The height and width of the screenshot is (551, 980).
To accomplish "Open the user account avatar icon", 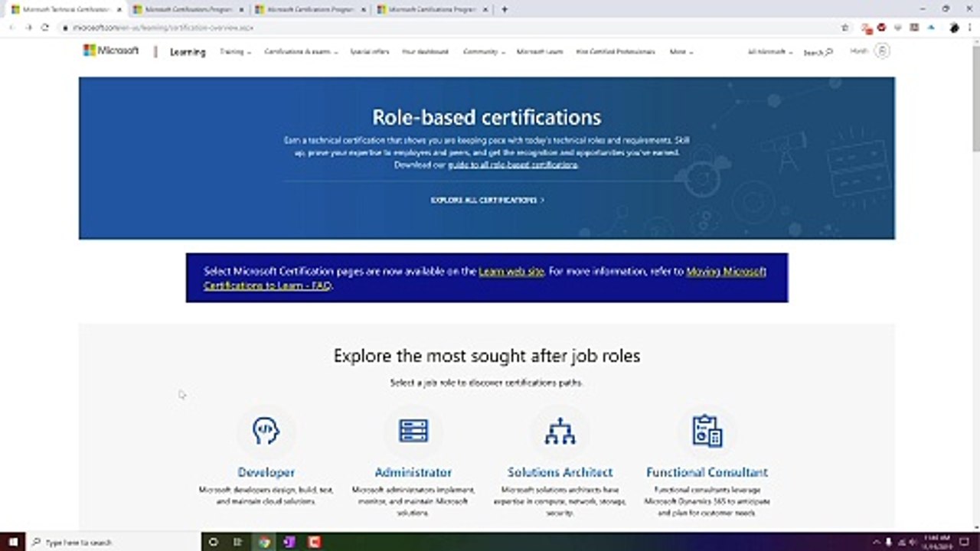I will click(x=882, y=51).
